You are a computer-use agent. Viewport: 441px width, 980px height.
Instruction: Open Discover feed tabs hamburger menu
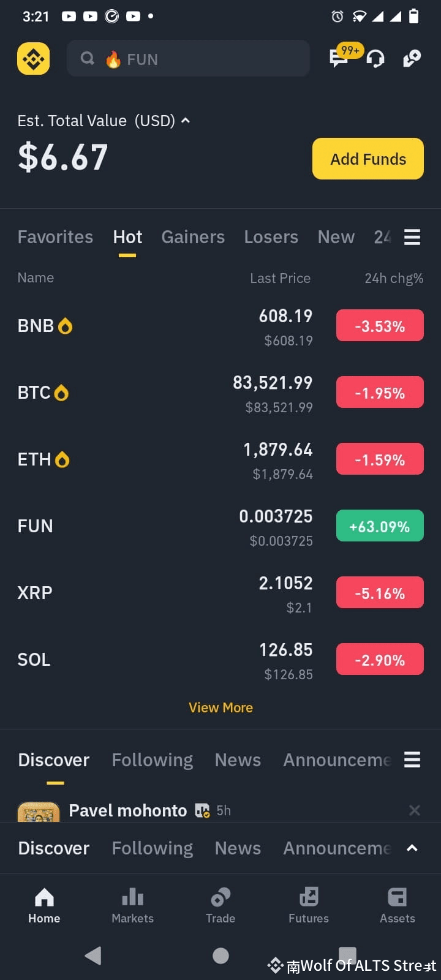tap(412, 759)
